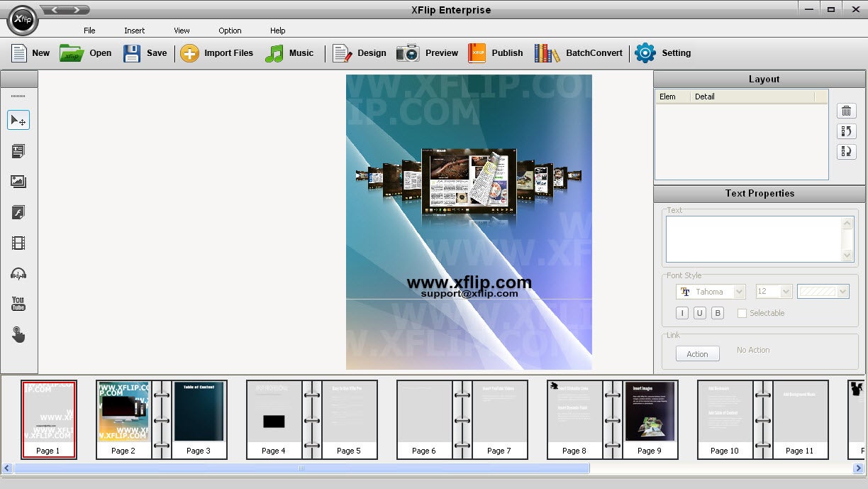Click the move element down icon
The width and height of the screenshot is (868, 489).
(847, 151)
